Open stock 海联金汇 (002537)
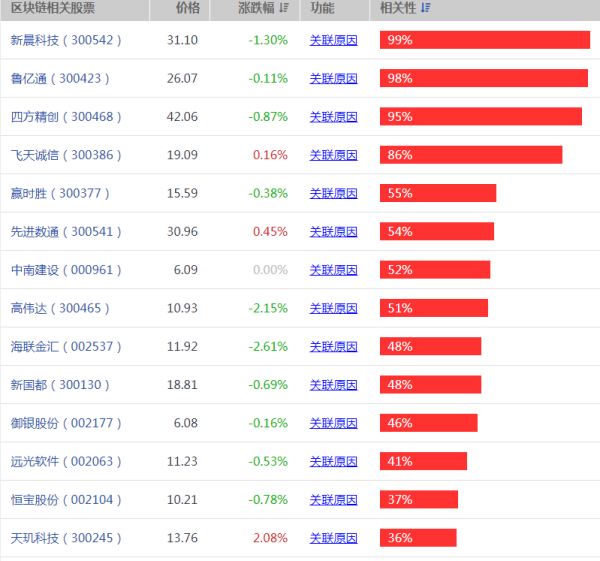600x561 pixels. pyautogui.click(x=66, y=346)
